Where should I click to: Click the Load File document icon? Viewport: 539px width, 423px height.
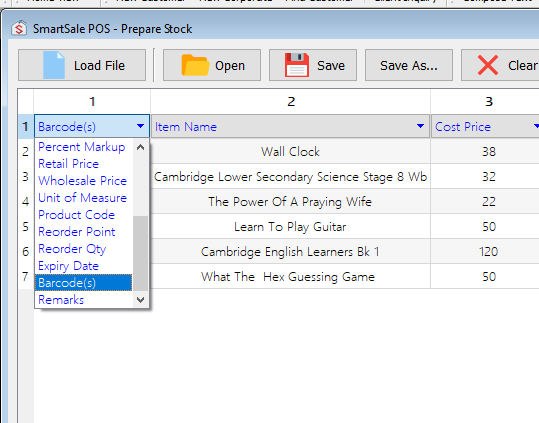pos(54,65)
